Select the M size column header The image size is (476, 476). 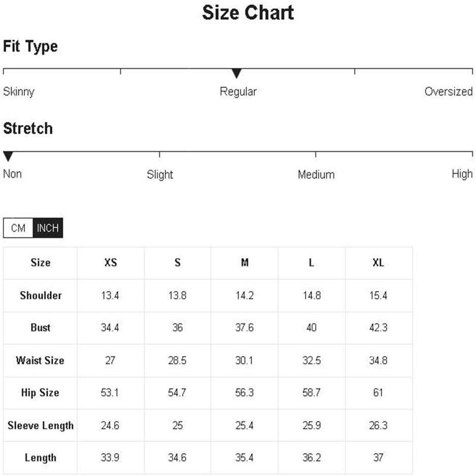coord(245,262)
